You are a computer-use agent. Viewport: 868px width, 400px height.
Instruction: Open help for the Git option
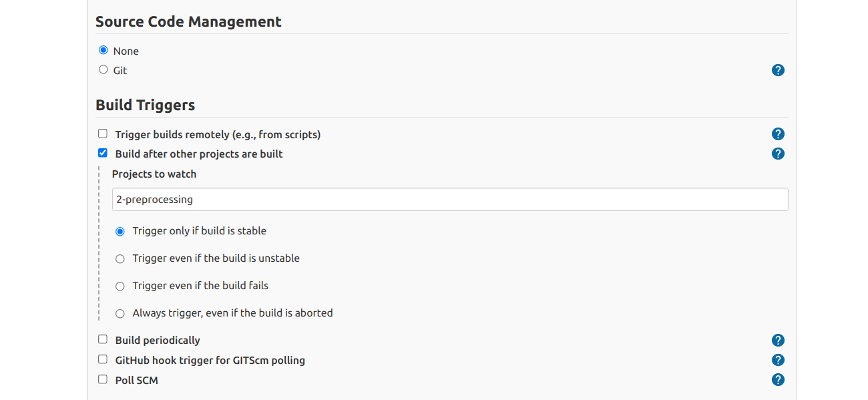[778, 70]
